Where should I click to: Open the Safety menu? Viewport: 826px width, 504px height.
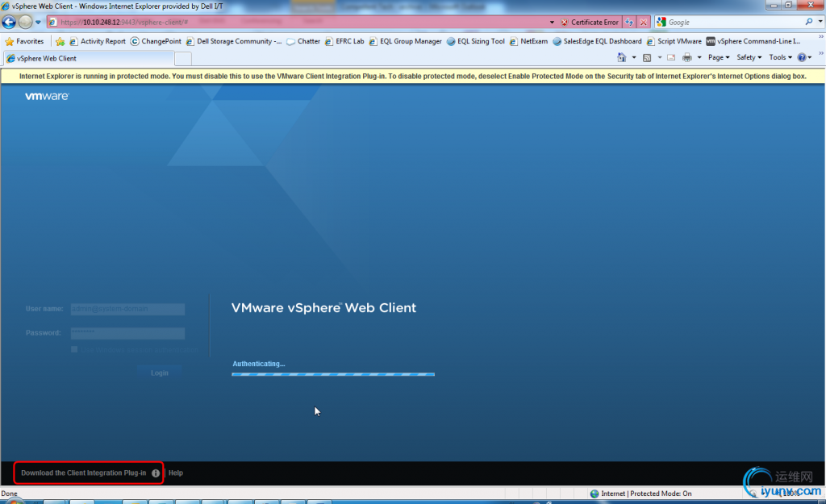click(749, 57)
